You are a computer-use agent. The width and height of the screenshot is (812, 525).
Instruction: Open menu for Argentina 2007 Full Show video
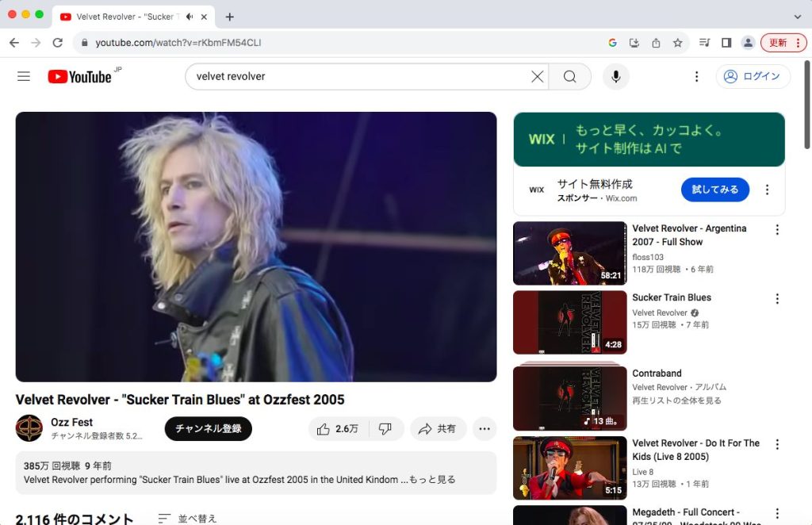coord(777,230)
